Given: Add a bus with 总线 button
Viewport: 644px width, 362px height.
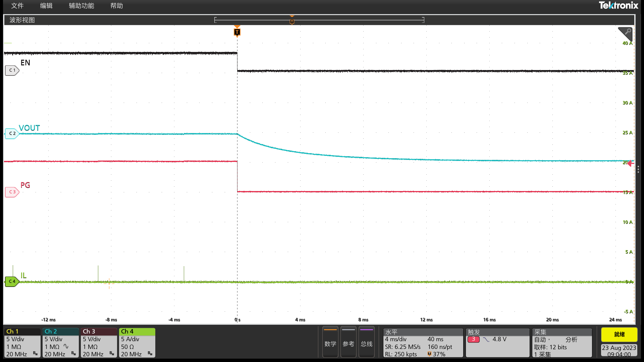Looking at the screenshot, I should pos(366,342).
